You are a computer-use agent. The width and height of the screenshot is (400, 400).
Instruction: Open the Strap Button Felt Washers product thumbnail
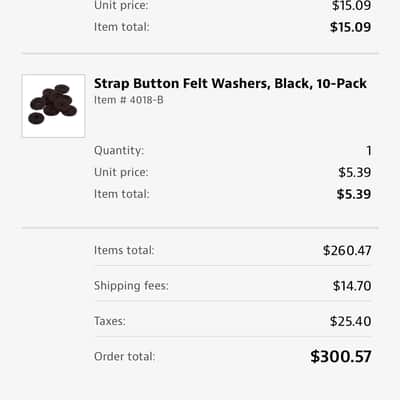(53, 106)
